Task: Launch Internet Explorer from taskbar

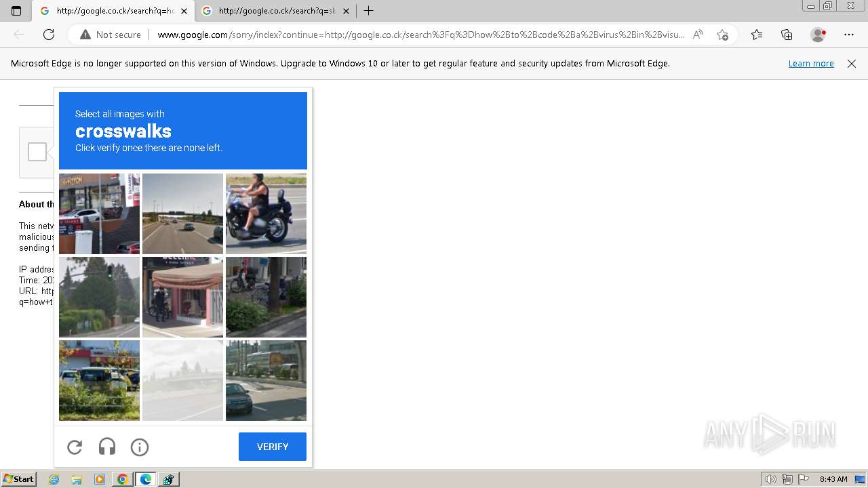Action: tap(54, 479)
